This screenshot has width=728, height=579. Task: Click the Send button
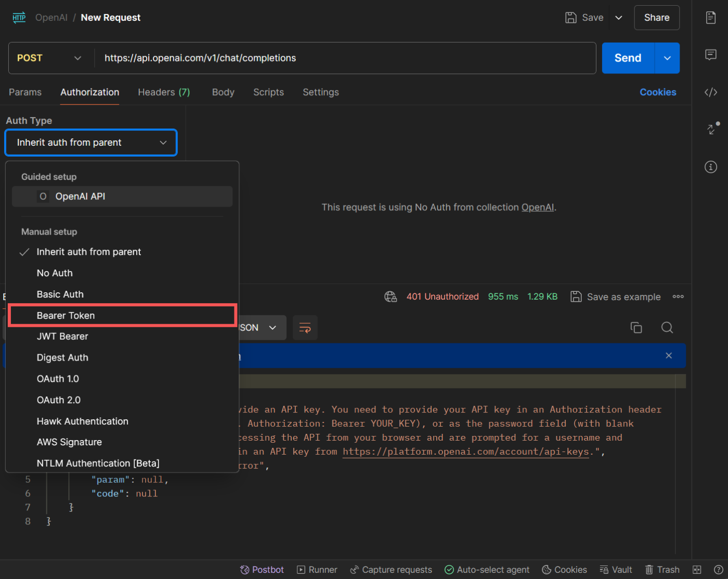[x=628, y=58]
